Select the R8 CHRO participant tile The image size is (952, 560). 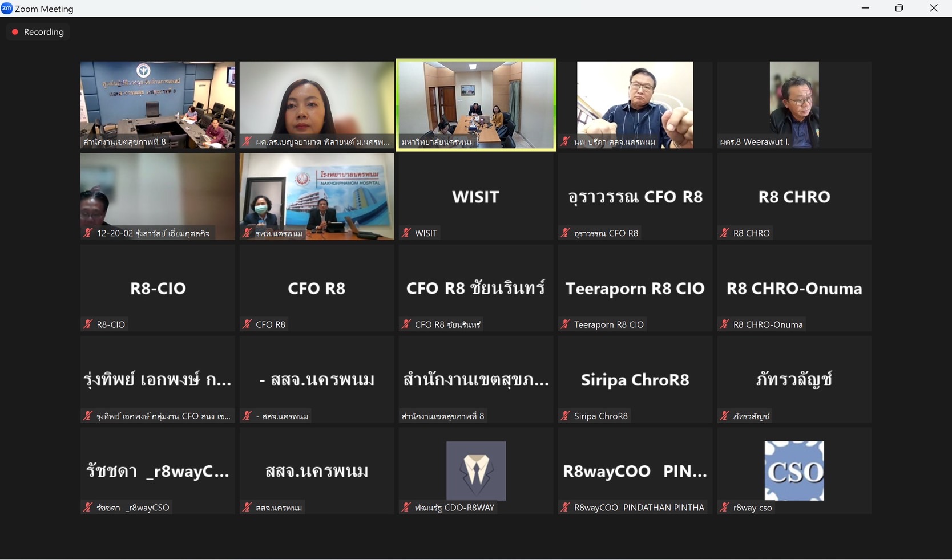pyautogui.click(x=794, y=196)
